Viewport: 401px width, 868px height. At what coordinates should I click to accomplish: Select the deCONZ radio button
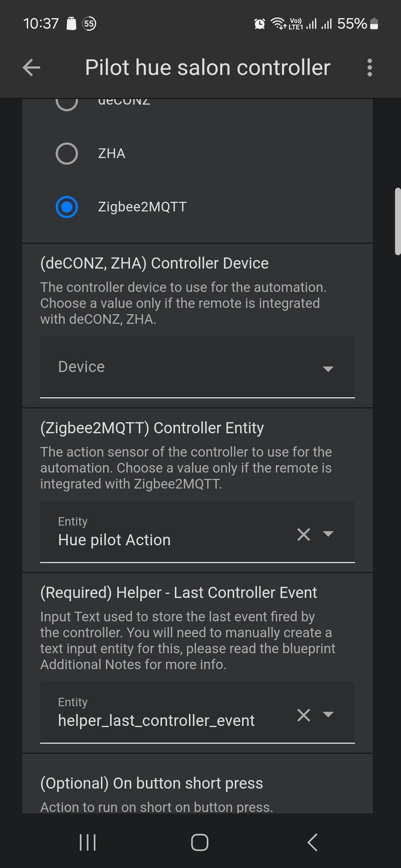pyautogui.click(x=67, y=103)
